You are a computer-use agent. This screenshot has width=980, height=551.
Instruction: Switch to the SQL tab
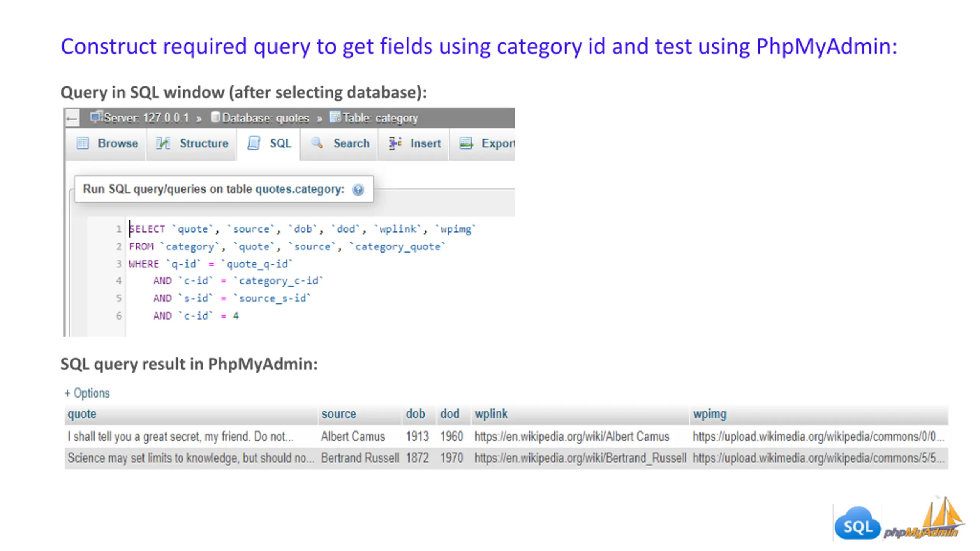click(x=280, y=143)
